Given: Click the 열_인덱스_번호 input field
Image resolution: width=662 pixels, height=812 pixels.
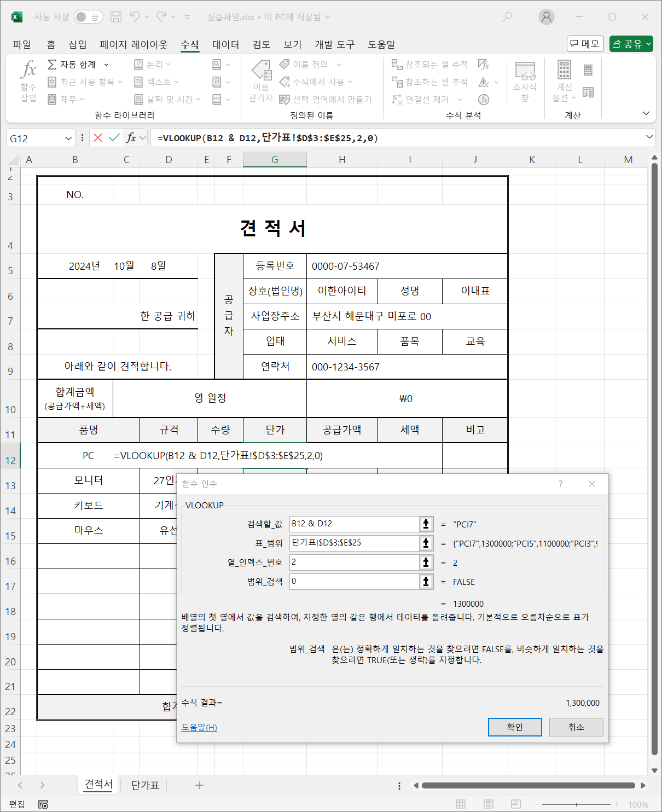Looking at the screenshot, I should click(354, 562).
